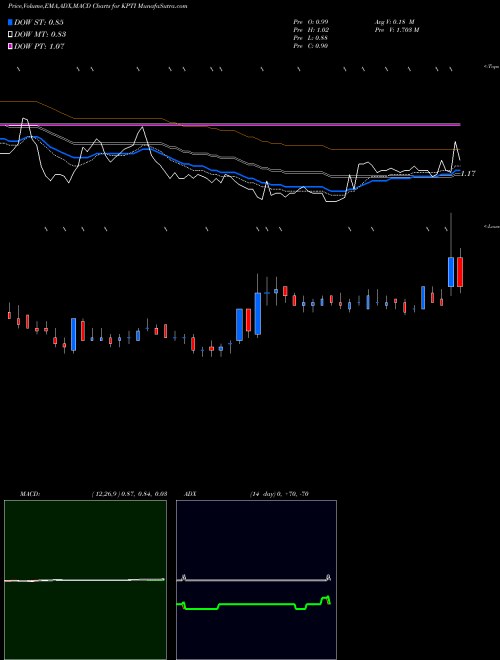Click inside the green MACD chart panel

click(85, 580)
